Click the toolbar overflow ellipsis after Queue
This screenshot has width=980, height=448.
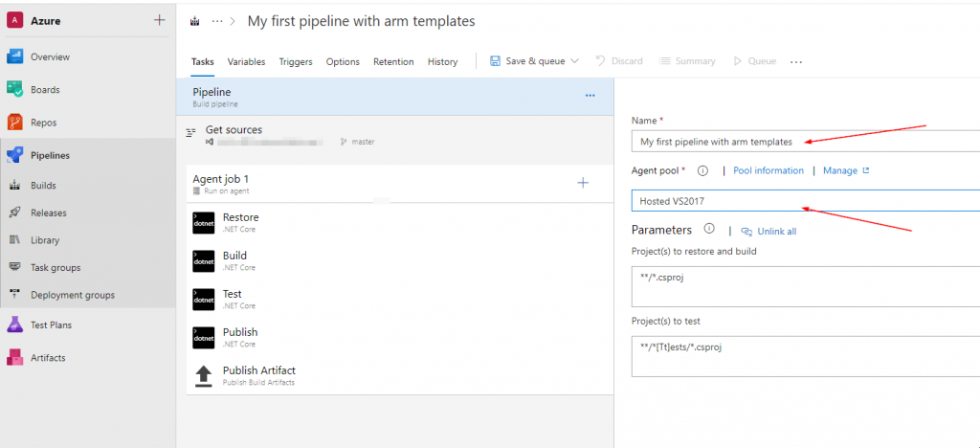point(795,62)
